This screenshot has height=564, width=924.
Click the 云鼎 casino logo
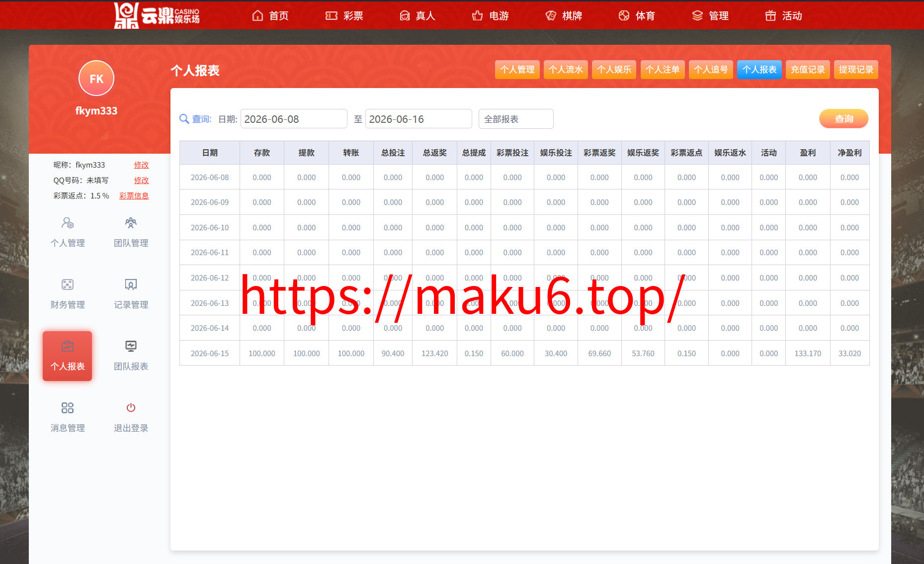click(x=157, y=15)
